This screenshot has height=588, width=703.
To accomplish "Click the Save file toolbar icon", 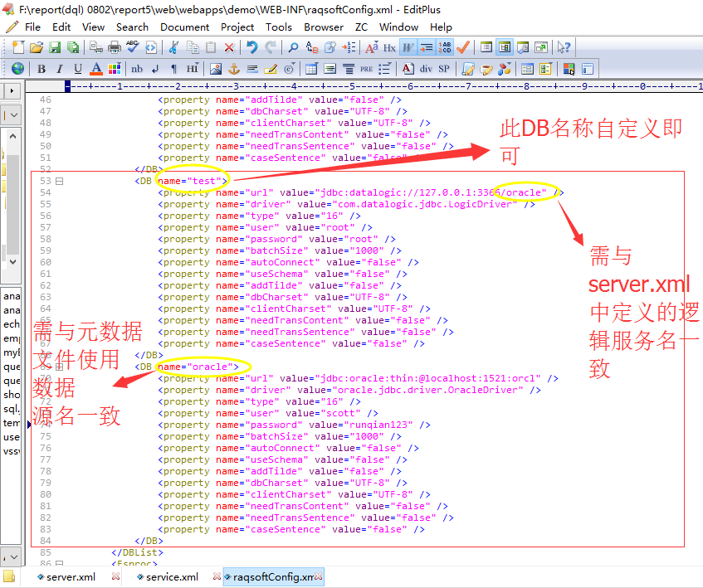I will [x=55, y=47].
